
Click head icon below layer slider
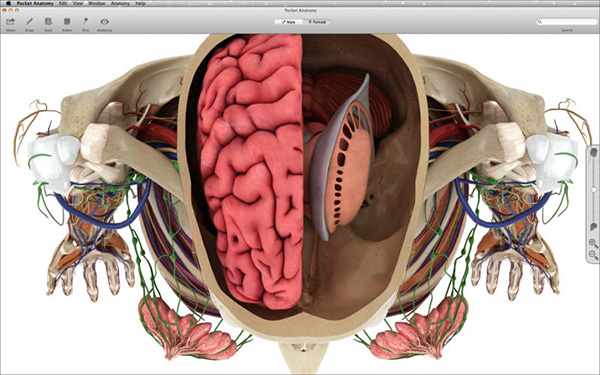coord(593,227)
